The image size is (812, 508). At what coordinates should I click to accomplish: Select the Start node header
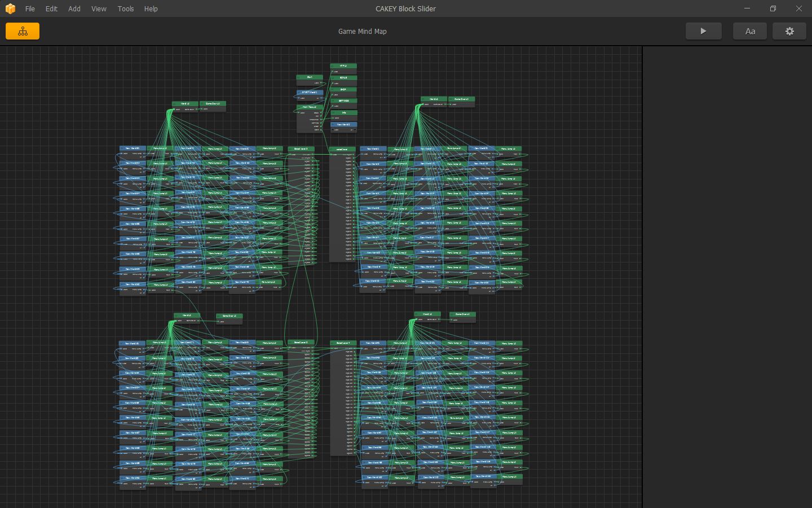click(x=310, y=77)
